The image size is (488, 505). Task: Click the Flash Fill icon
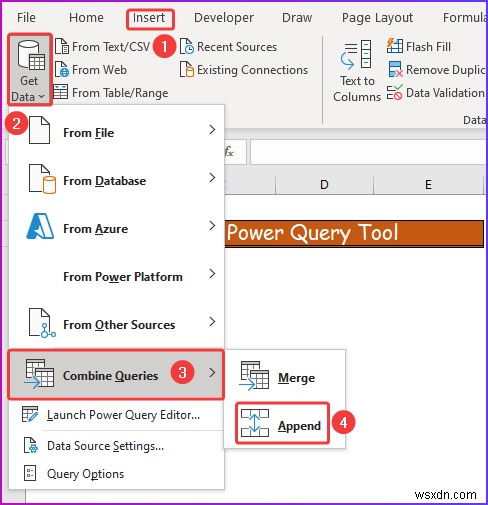click(x=395, y=46)
